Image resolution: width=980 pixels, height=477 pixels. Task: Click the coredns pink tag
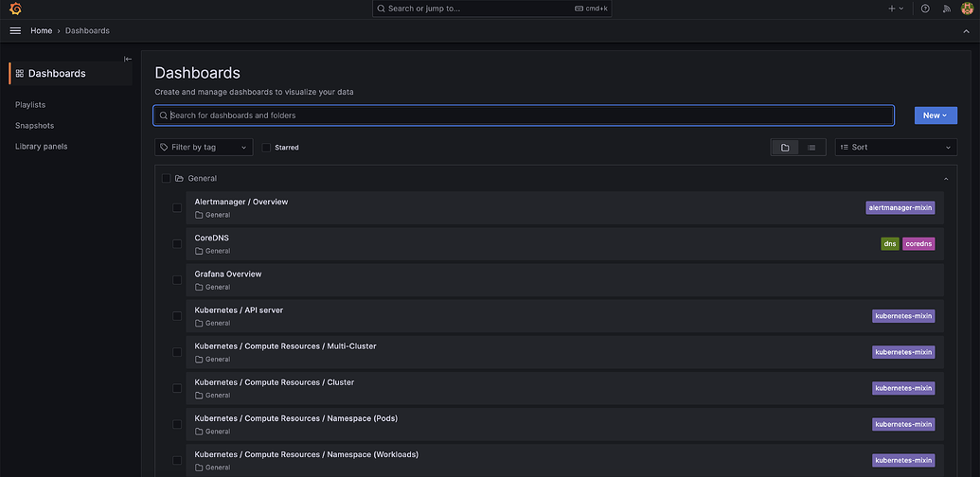click(918, 243)
